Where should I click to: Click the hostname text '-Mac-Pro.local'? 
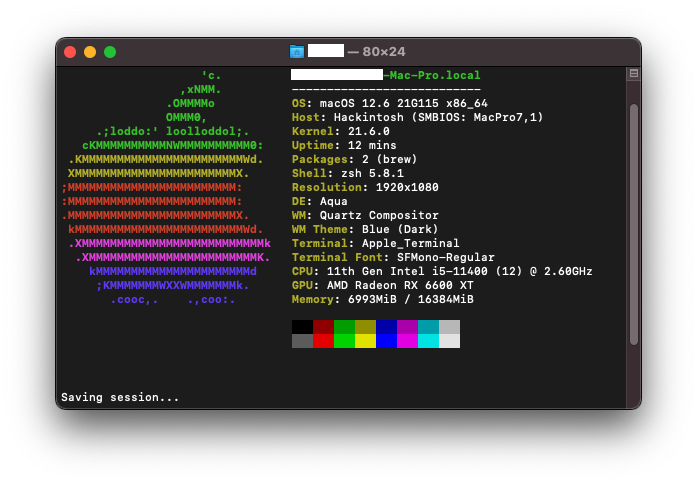432,75
